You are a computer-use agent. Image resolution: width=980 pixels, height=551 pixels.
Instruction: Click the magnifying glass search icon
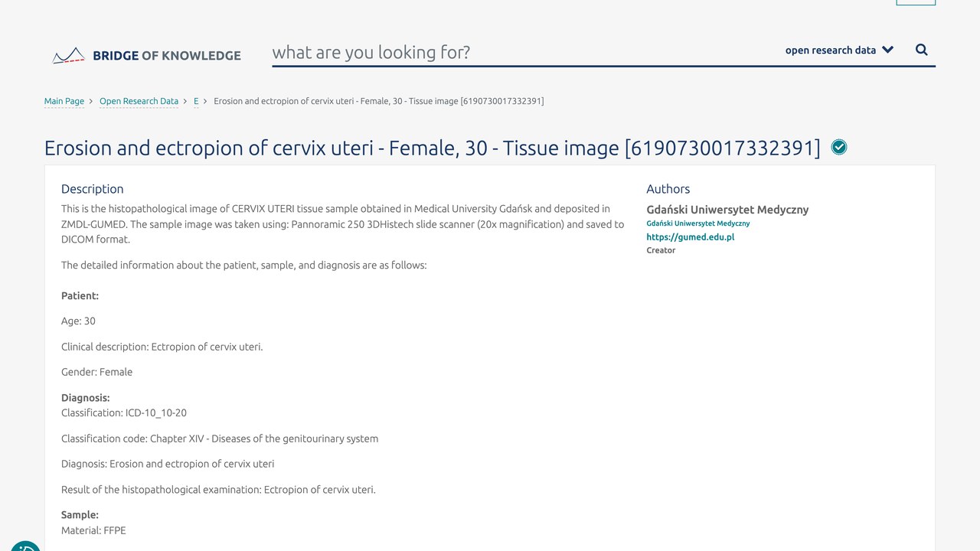[x=922, y=50]
